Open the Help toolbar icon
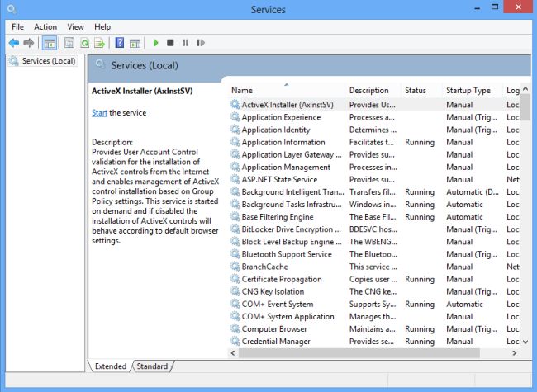The image size is (537, 392). coord(120,43)
